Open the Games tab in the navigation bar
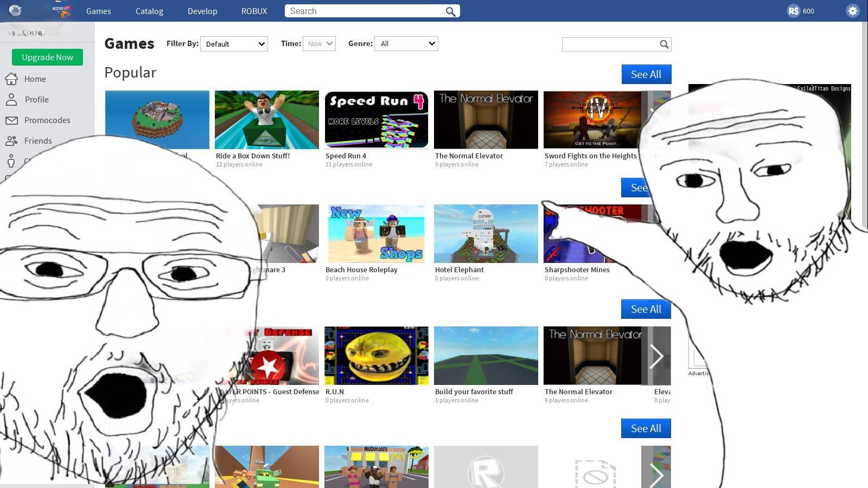Screen dimensions: 868x488 (99, 11)
